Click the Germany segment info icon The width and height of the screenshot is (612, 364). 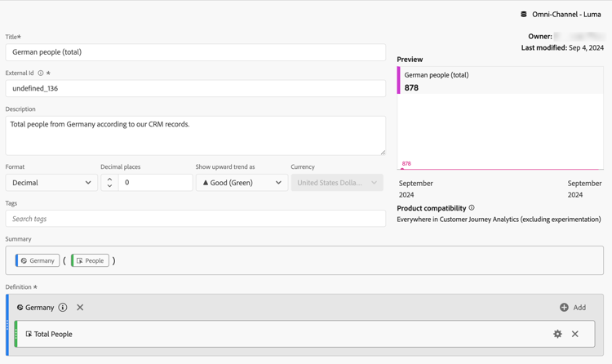(x=63, y=308)
